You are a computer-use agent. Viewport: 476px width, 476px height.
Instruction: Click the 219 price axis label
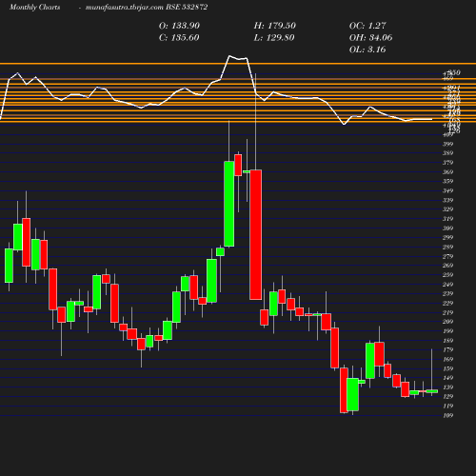tap(447, 312)
